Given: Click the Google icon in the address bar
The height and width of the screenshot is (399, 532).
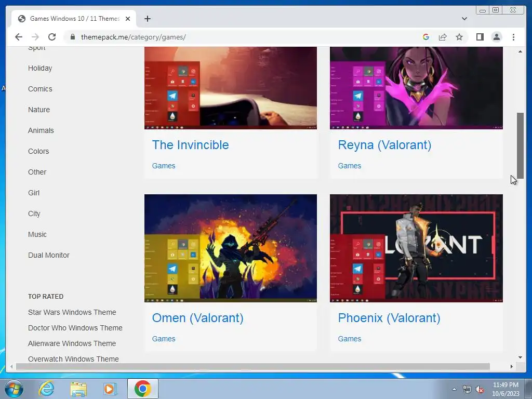Looking at the screenshot, I should [x=426, y=37].
